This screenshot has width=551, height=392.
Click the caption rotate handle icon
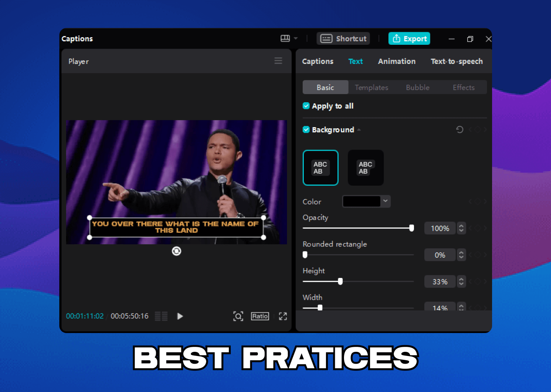click(176, 251)
